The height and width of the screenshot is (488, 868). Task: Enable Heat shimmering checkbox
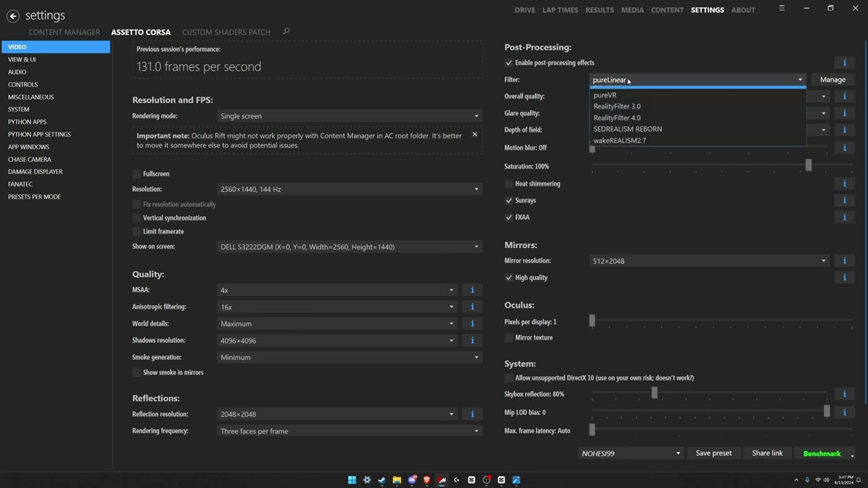point(509,184)
